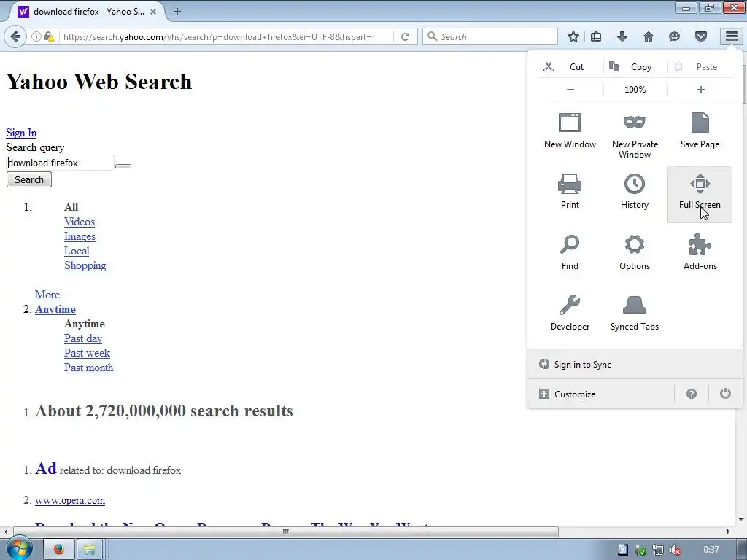Open the Hello chat smiley icon
This screenshot has width=747, height=560.
(674, 36)
